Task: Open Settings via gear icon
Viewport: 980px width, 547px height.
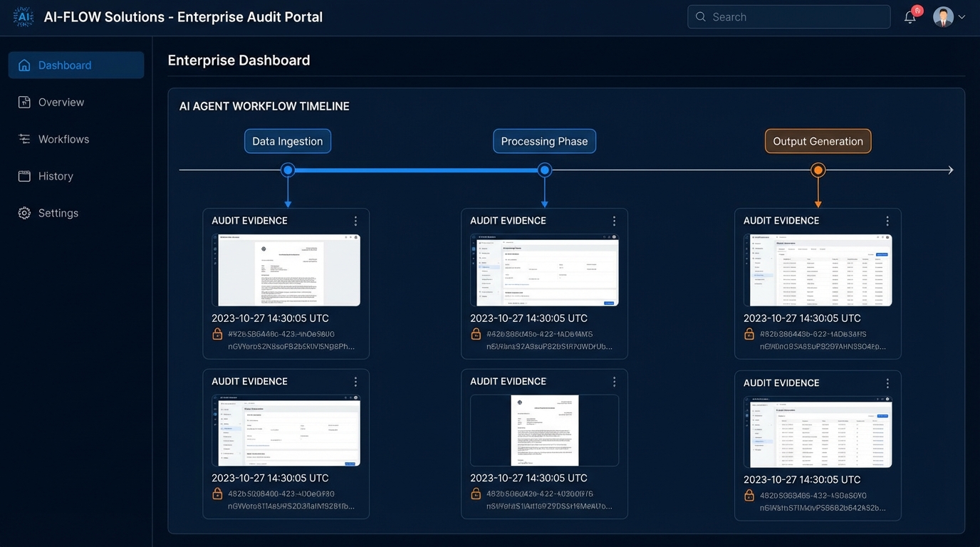Action: (x=24, y=214)
